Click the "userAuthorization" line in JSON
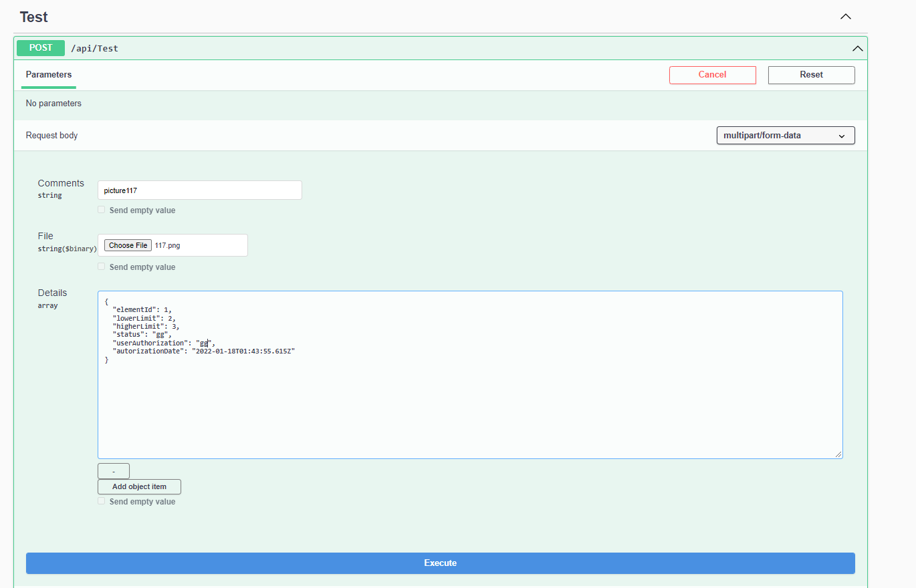The width and height of the screenshot is (916, 588). [x=164, y=343]
